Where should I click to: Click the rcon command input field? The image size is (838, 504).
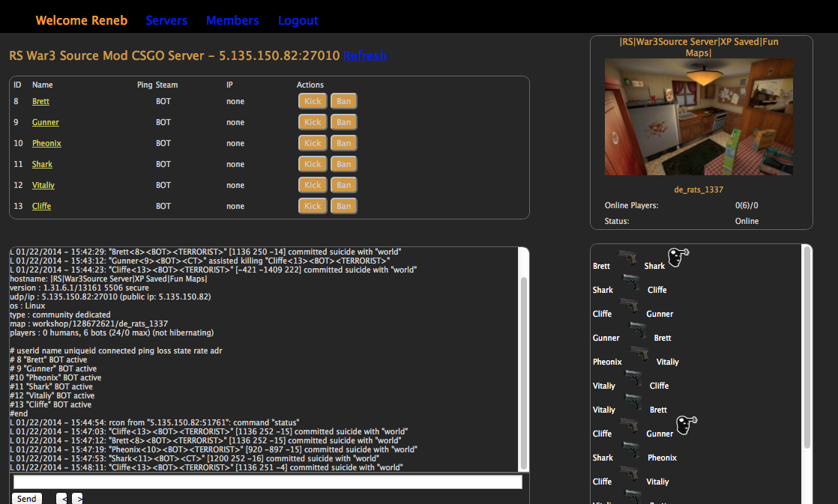coord(268,482)
